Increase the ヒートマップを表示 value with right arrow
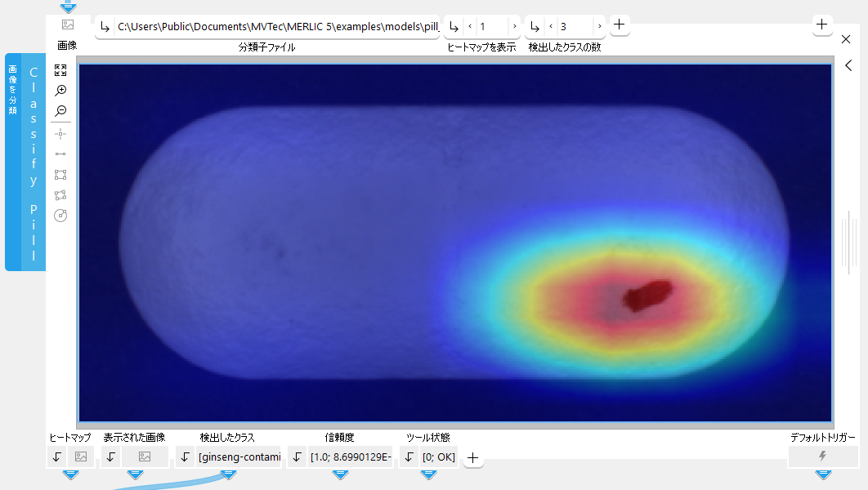868x490 pixels. [514, 27]
